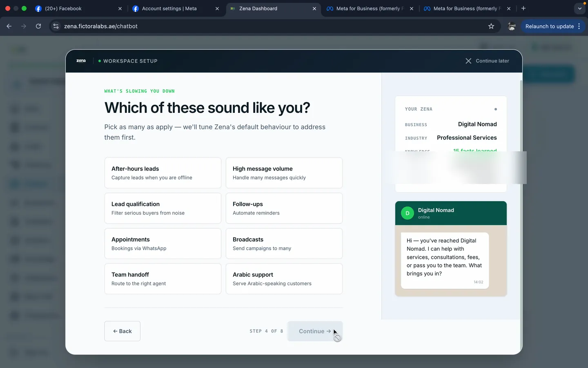Viewport: 588px width, 368px height.
Task: Click the Continue button
Action: tap(315, 331)
